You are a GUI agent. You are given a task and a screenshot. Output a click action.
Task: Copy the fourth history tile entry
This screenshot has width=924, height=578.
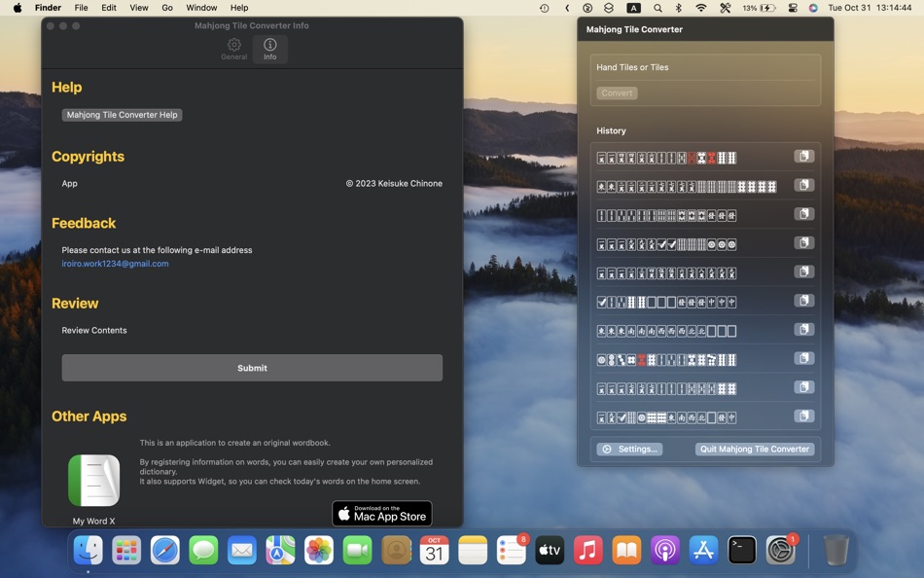[x=803, y=243]
